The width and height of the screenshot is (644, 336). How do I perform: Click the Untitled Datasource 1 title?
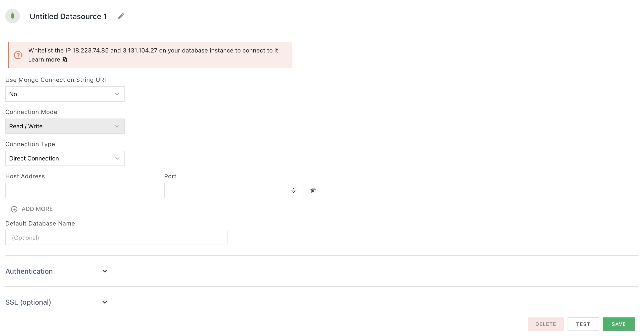[x=68, y=16]
